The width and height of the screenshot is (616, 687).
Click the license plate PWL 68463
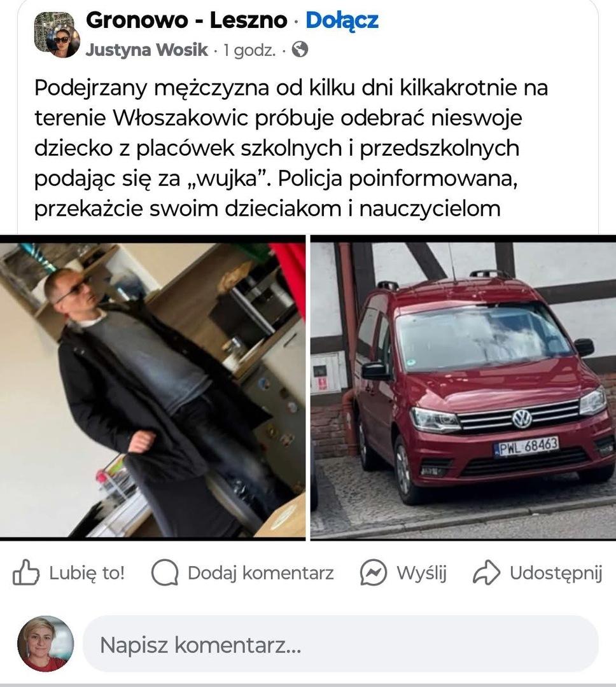(x=526, y=447)
